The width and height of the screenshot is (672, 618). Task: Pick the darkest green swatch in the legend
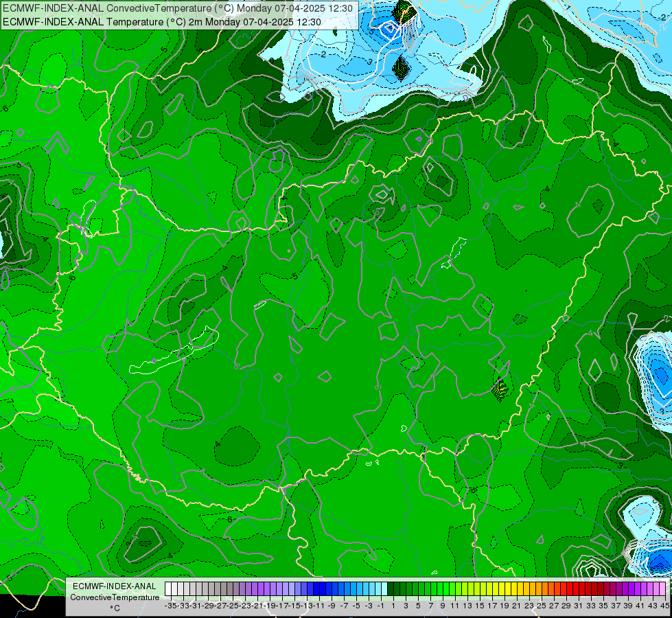pyautogui.click(x=391, y=589)
